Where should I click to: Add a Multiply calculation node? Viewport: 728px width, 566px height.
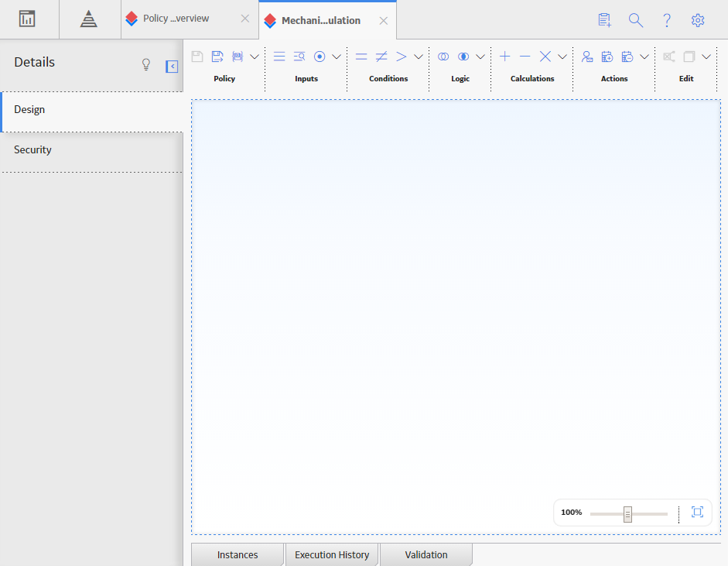pos(545,57)
